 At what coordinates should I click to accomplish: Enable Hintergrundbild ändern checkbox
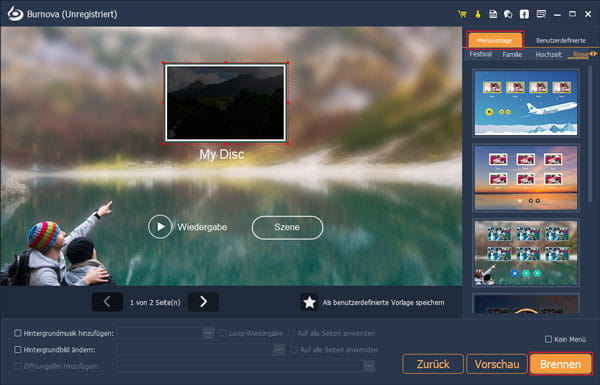(x=18, y=349)
